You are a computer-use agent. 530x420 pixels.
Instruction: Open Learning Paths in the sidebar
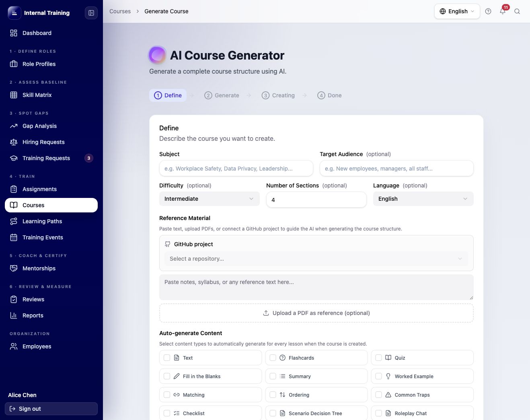[51, 221]
